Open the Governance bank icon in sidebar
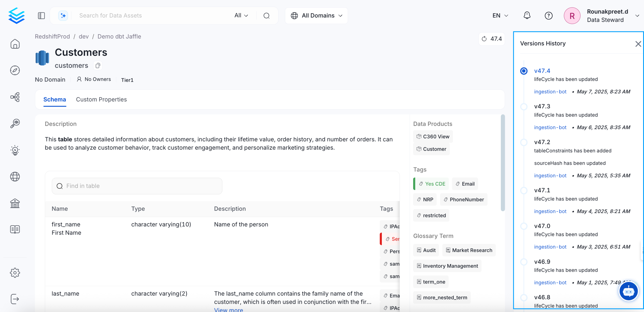Image resolution: width=644 pixels, height=312 pixels. click(x=15, y=203)
